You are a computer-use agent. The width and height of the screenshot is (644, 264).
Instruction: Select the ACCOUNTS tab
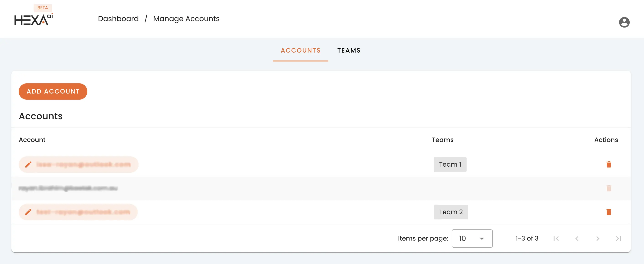(x=301, y=50)
